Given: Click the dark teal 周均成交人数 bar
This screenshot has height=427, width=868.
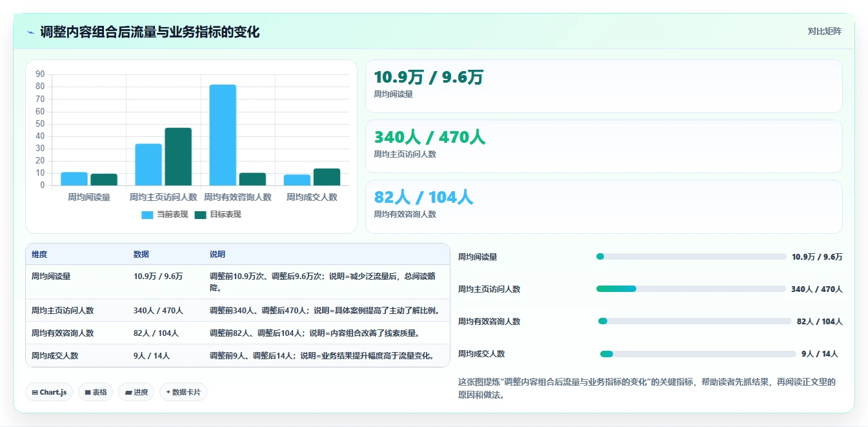Looking at the screenshot, I should [327, 177].
